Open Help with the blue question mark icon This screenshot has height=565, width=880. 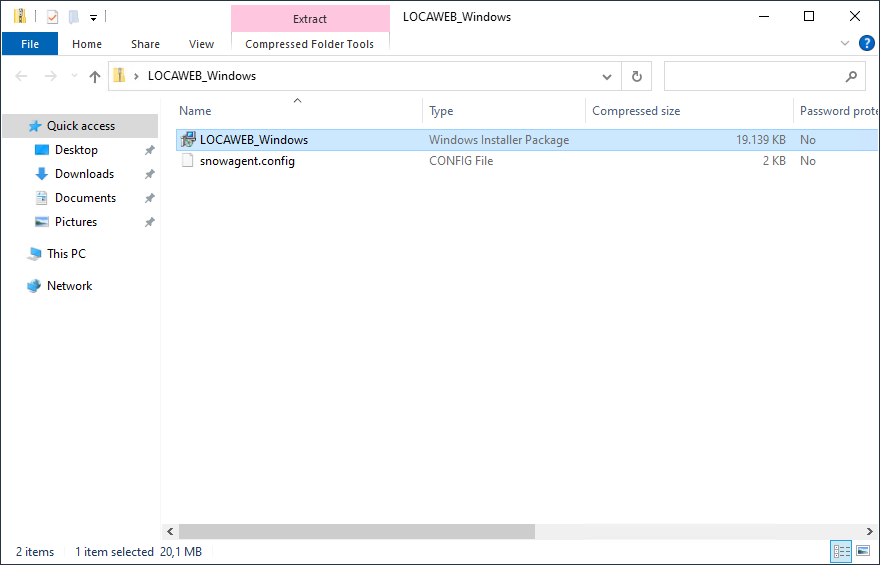[867, 43]
